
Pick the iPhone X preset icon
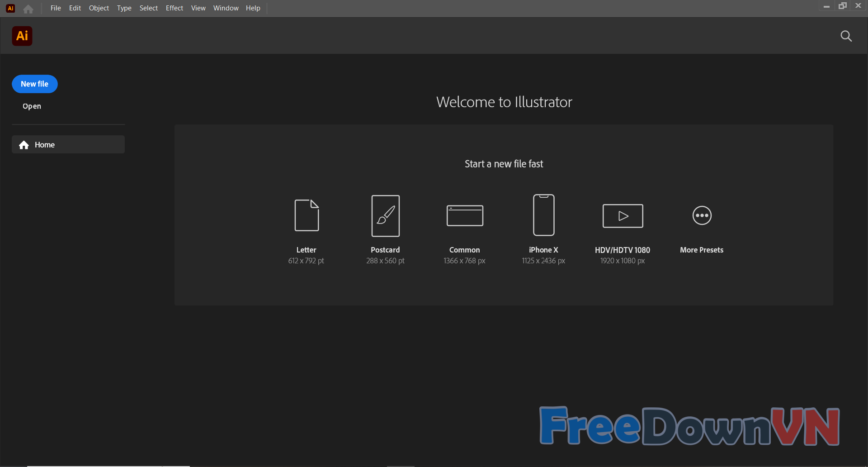(x=543, y=215)
